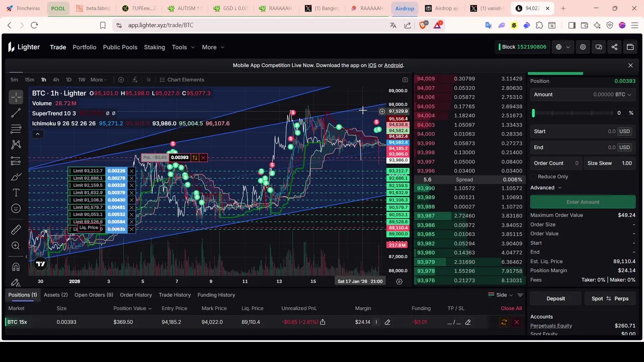The image size is (644, 362).
Task: Open the forecasting and measurement tools
Action: [x=16, y=161]
